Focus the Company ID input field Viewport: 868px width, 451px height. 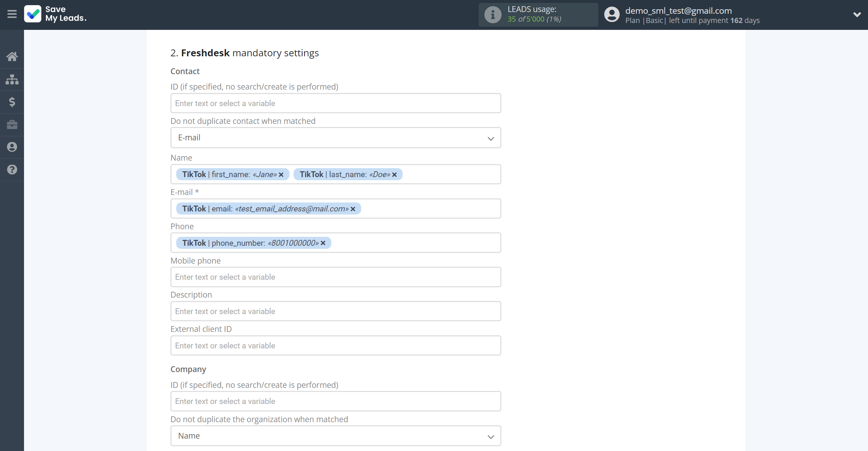[336, 401]
